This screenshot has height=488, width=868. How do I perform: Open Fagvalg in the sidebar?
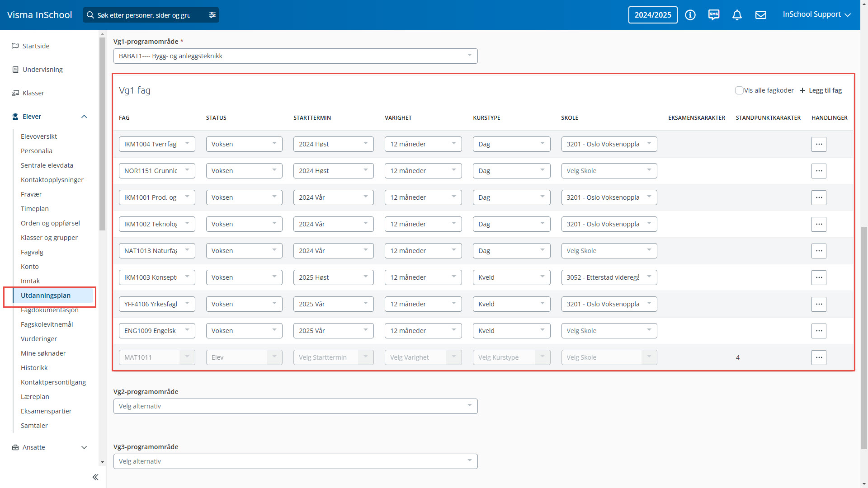(x=32, y=252)
